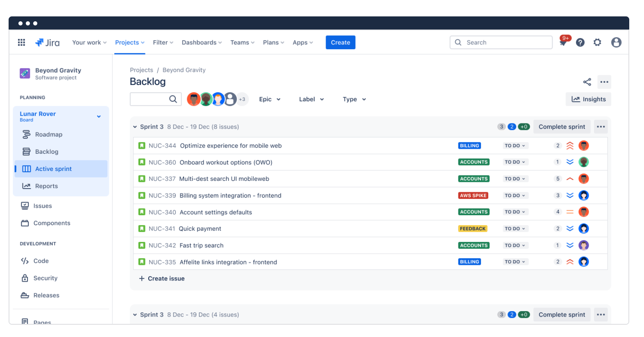The width and height of the screenshot is (644, 337).
Task: Click the first assignee avatar filter
Action: pos(194,99)
